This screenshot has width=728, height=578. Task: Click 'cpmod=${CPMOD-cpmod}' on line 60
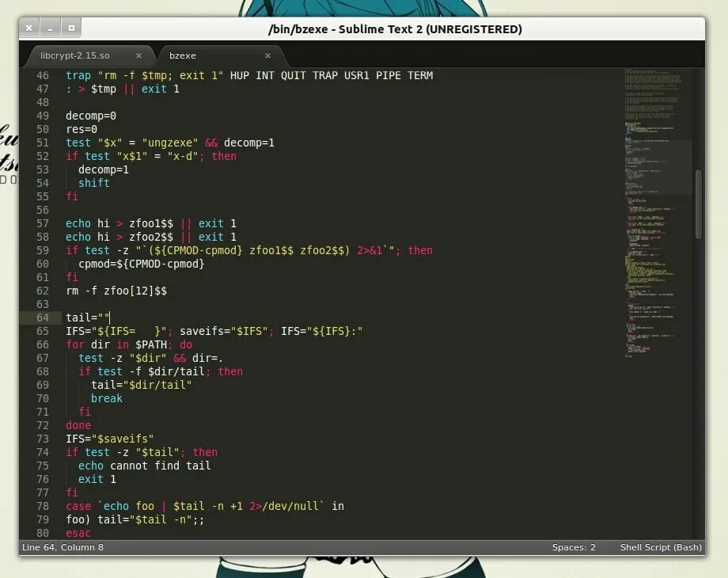click(x=141, y=264)
